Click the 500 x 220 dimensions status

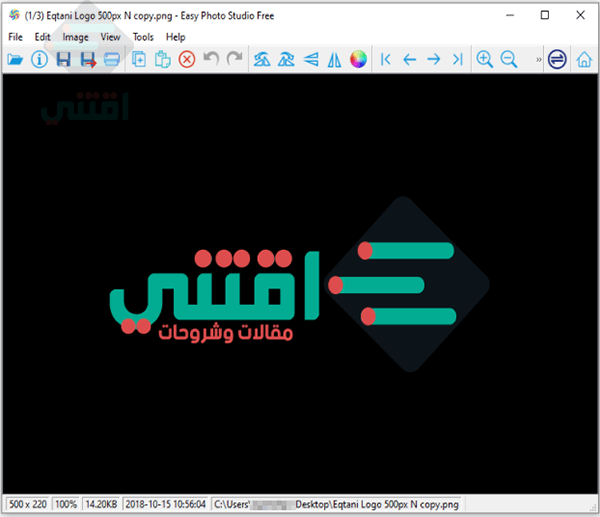click(28, 504)
